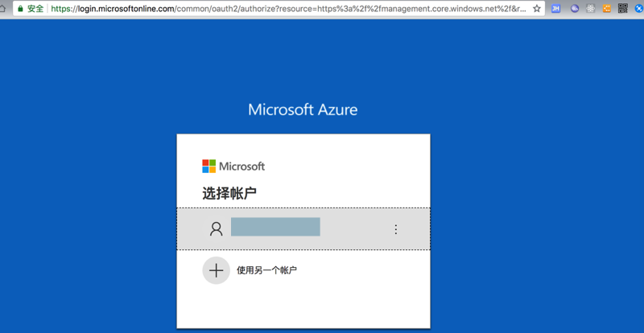This screenshot has width=644, height=333.
Task: Focus the browser address bar URL
Action: 288,9
